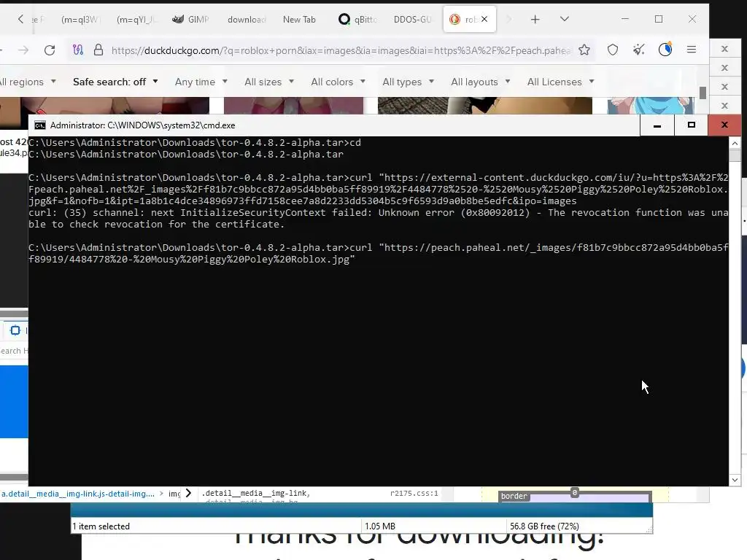Close the active browser tab

pyautogui.click(x=484, y=19)
